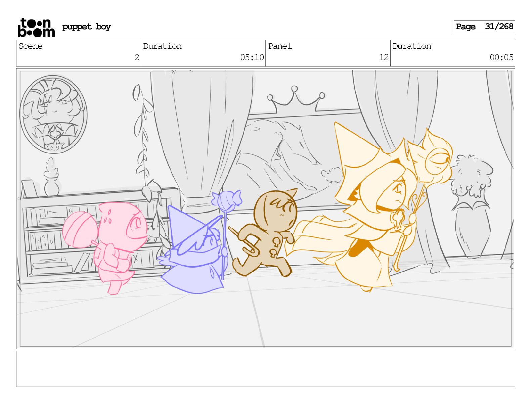Select the scene number '2'

pyautogui.click(x=136, y=57)
